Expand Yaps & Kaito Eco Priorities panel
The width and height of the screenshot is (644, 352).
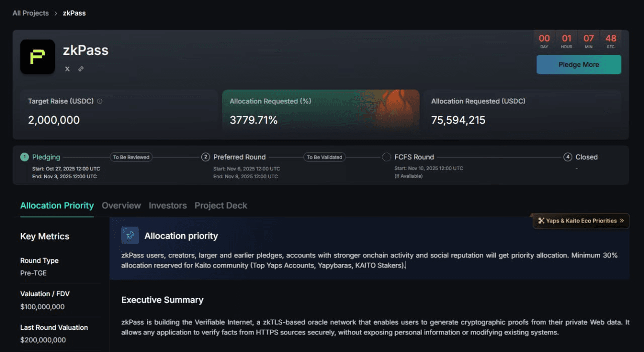tap(581, 221)
